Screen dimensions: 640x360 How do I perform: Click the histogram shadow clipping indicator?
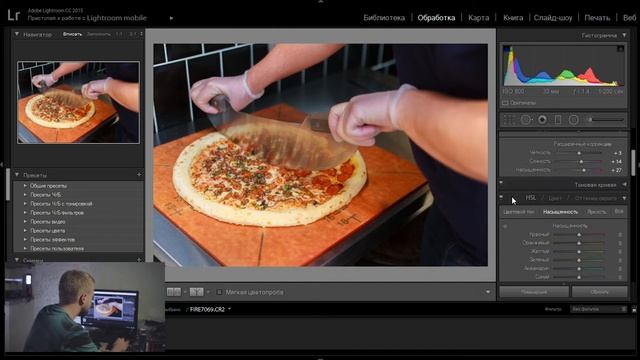[x=507, y=49]
